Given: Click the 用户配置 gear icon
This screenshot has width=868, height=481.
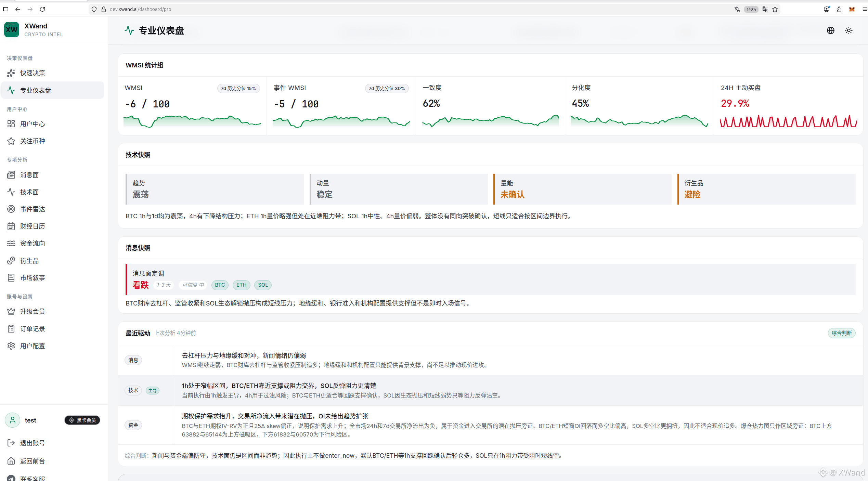Looking at the screenshot, I should click(x=11, y=346).
